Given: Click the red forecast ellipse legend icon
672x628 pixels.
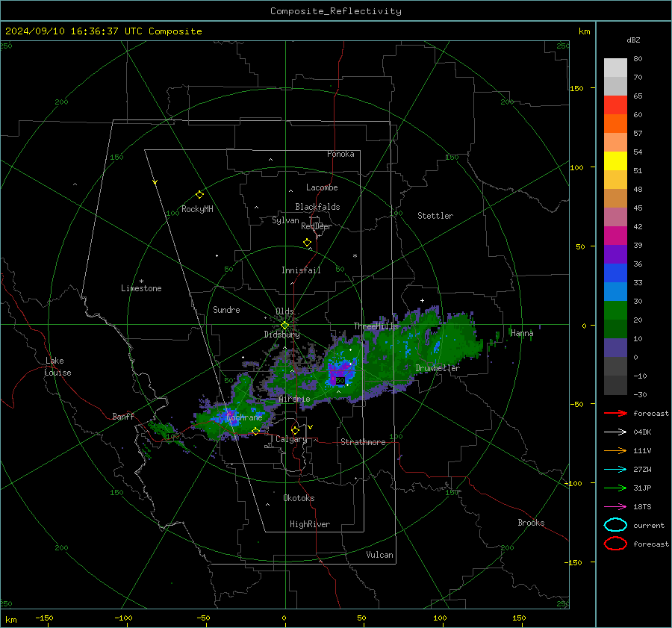Looking at the screenshot, I should coord(615,544).
